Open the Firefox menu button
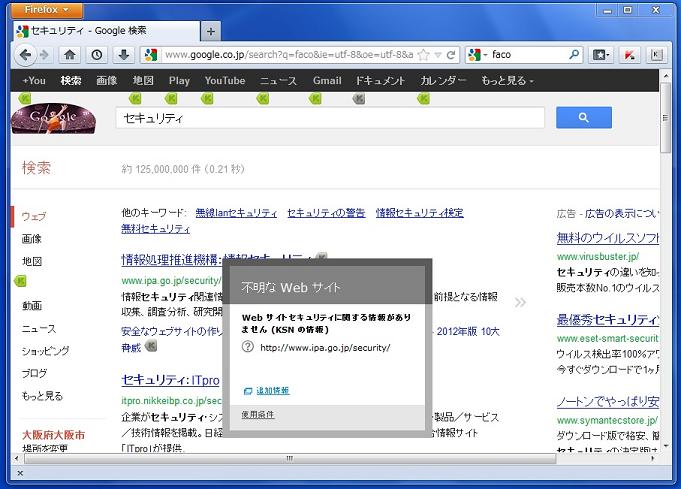This screenshot has height=489, width=681. [47, 10]
